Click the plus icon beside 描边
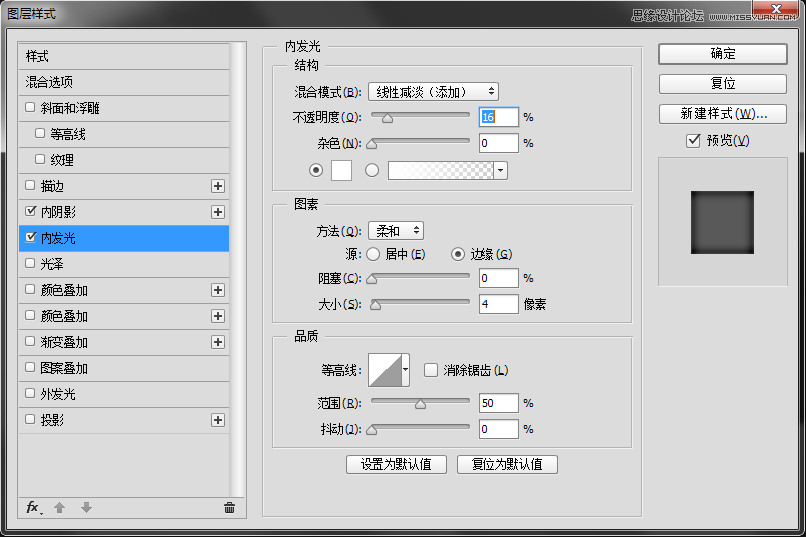Screen dimensions: 806x537 218,186
